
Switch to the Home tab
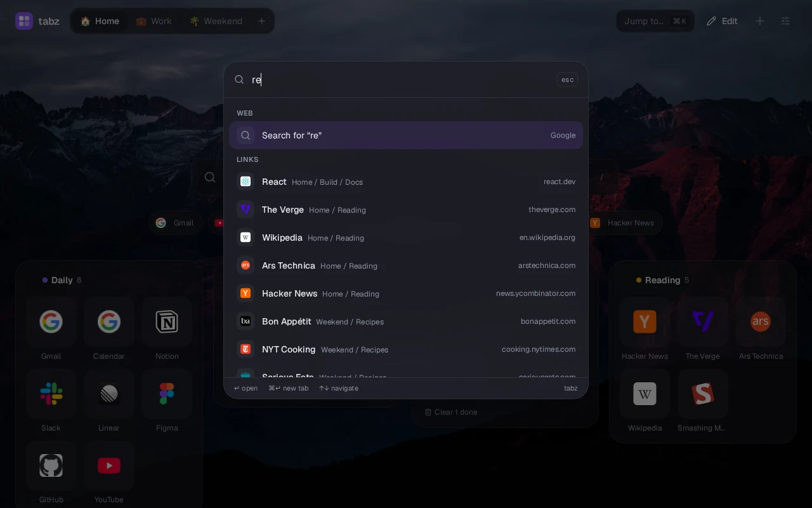(100, 21)
